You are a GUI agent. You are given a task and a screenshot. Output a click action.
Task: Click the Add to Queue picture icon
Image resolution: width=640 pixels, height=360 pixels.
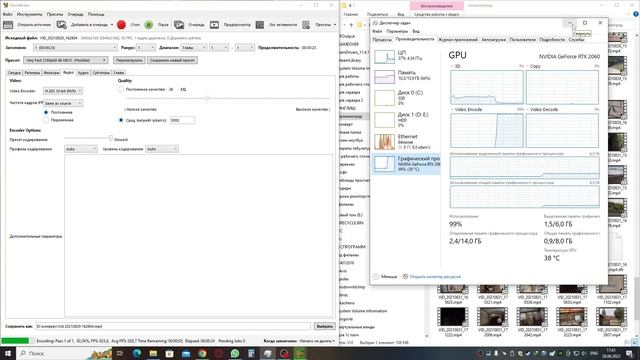coord(61,25)
